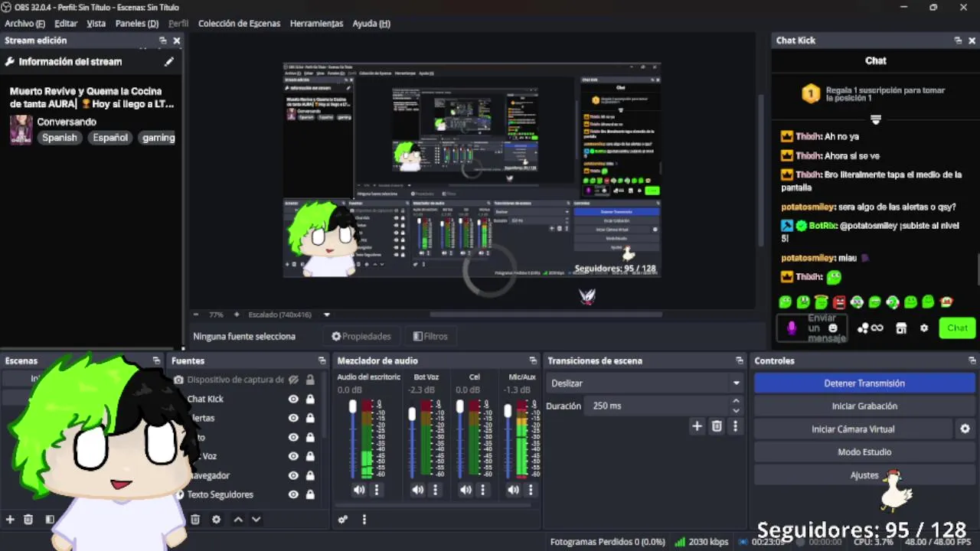Click Iniciar Grabación button
Image resolution: width=980 pixels, height=551 pixels.
click(864, 406)
